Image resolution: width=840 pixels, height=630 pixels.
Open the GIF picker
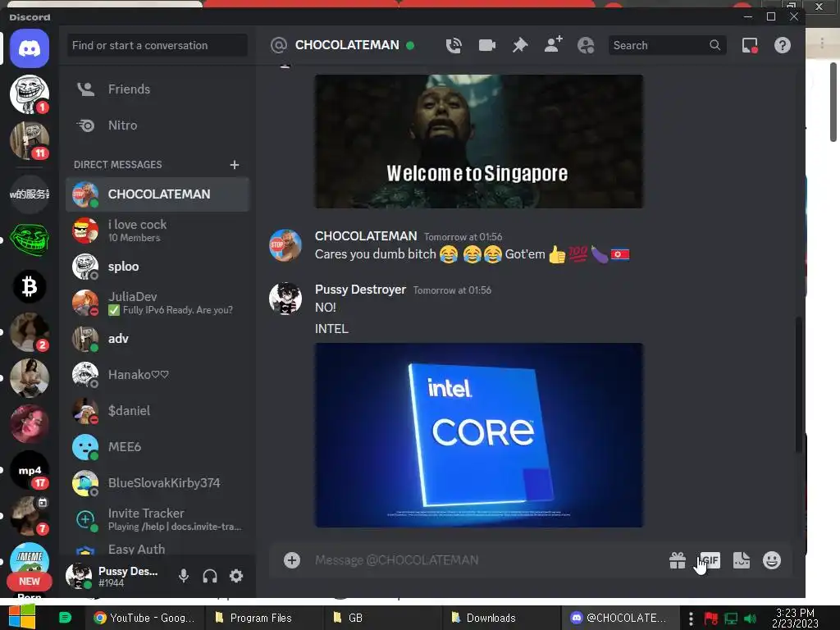point(710,560)
